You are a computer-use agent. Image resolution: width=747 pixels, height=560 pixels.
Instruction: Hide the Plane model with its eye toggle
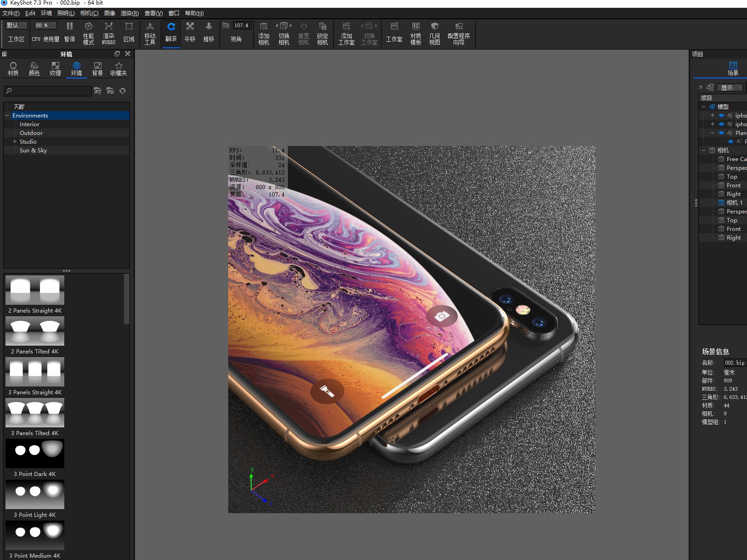[x=721, y=133]
